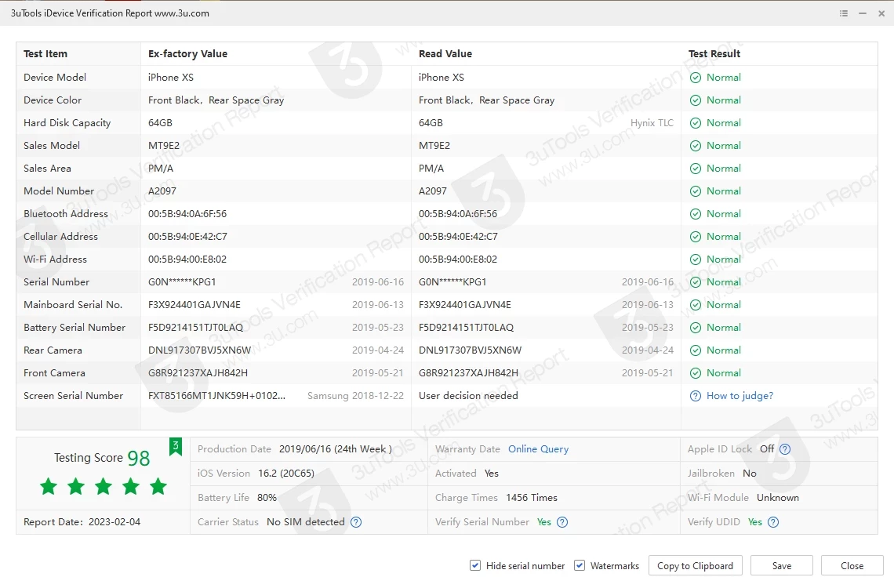The height and width of the screenshot is (588, 894).
Task: Click the Jailbroken No value
Action: click(750, 474)
